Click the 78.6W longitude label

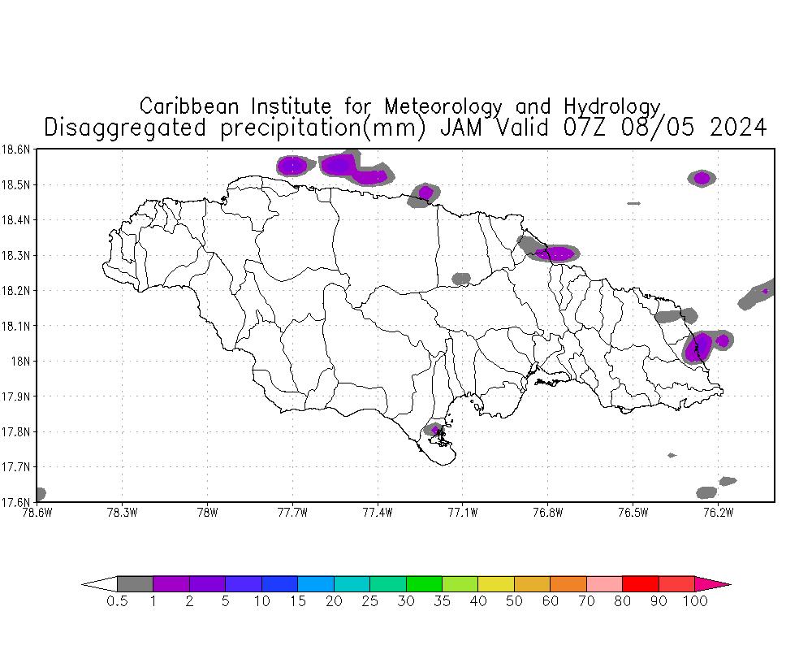[37, 513]
